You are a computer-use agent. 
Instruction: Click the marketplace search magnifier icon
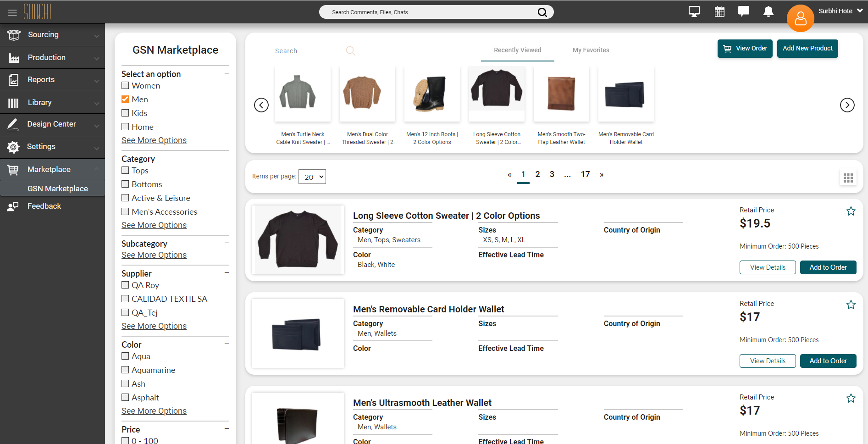351,50
